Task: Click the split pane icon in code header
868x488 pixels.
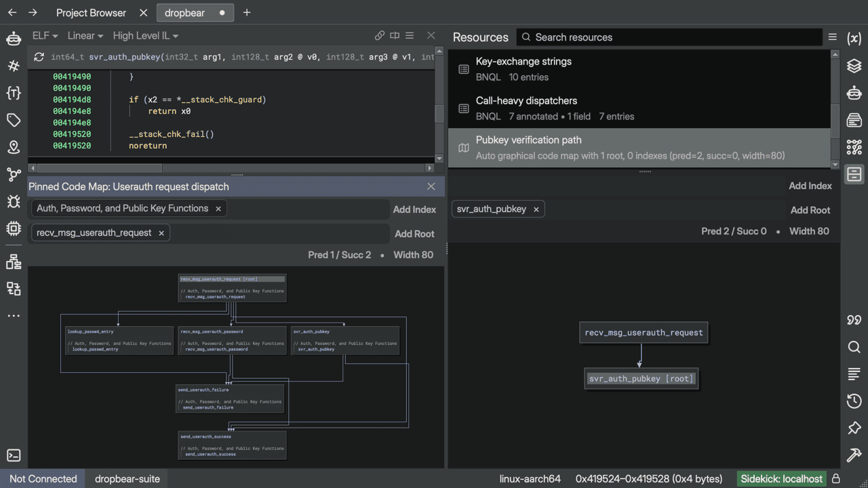Action: 395,35
